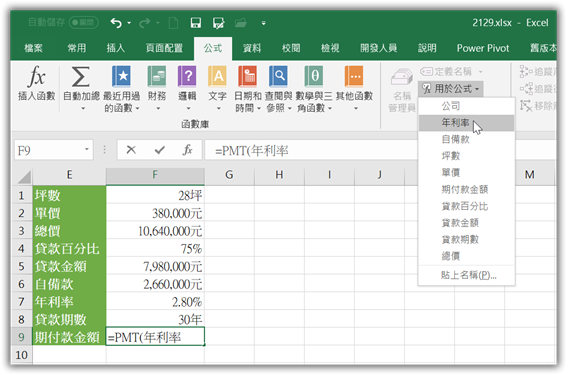Viewport: 567px width, 375px height.
Task: Click the Insert Function fx icon in ribbon
Action: tap(37, 77)
